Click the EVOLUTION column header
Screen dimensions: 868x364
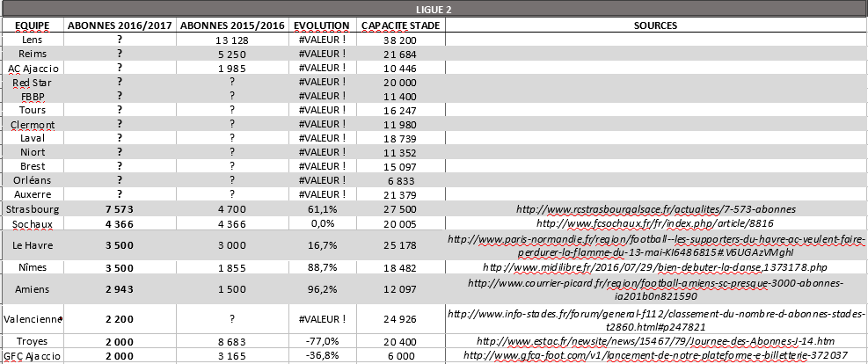(x=322, y=25)
